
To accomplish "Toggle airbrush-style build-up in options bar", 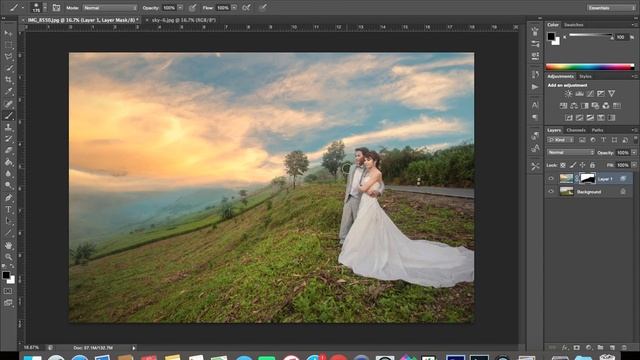I will click(x=246, y=8).
